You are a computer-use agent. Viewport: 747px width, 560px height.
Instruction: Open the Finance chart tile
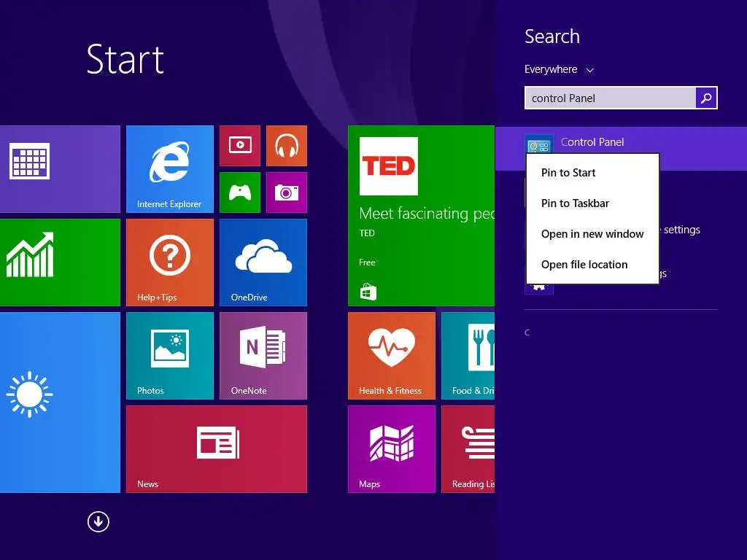click(x=60, y=262)
